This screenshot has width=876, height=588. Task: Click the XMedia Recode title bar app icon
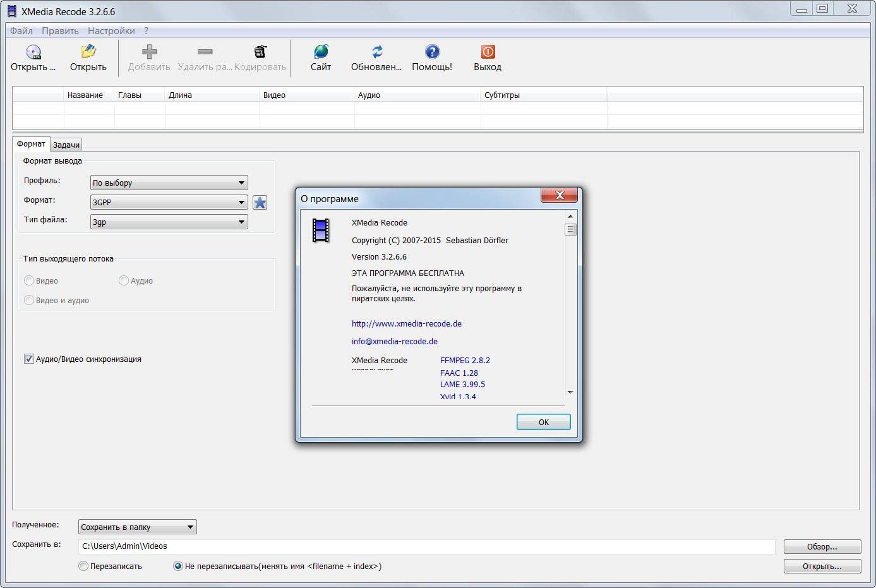11,11
